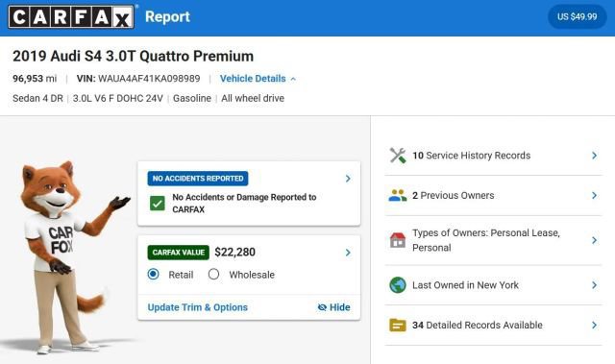This screenshot has height=364, width=615.
Task: Click the 96,953 mi mileage text
Action: (x=35, y=79)
